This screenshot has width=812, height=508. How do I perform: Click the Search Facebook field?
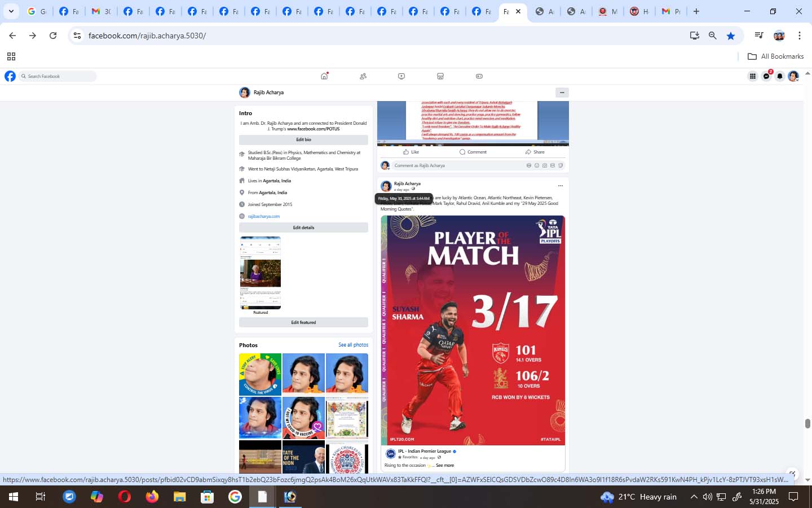(x=58, y=76)
